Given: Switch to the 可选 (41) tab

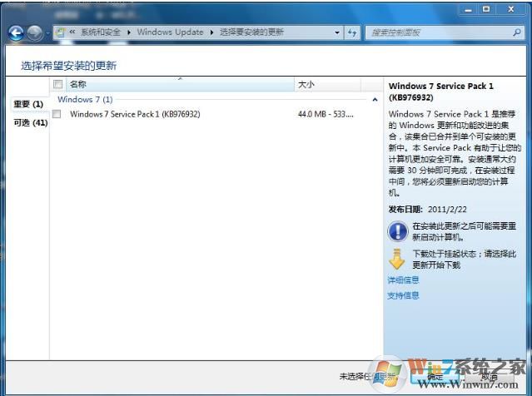Looking at the screenshot, I should 31,123.
